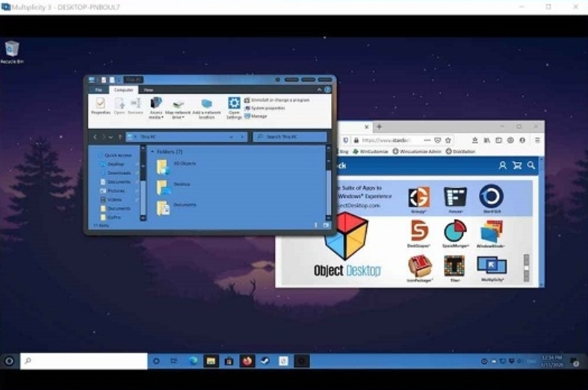Screen dimensions: 588x390
Task: Open the Documents folder in the Folders list
Action: 176,208
